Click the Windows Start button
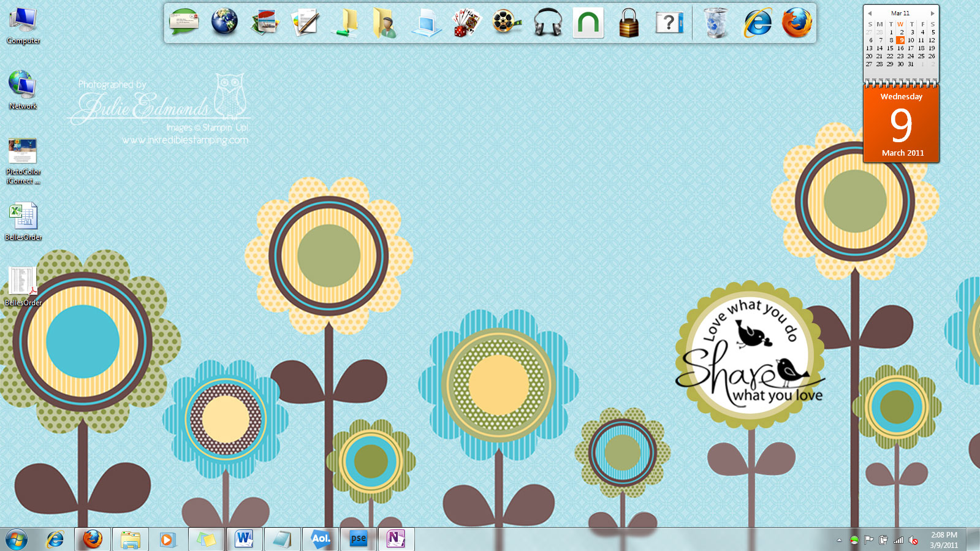 coord(17,540)
